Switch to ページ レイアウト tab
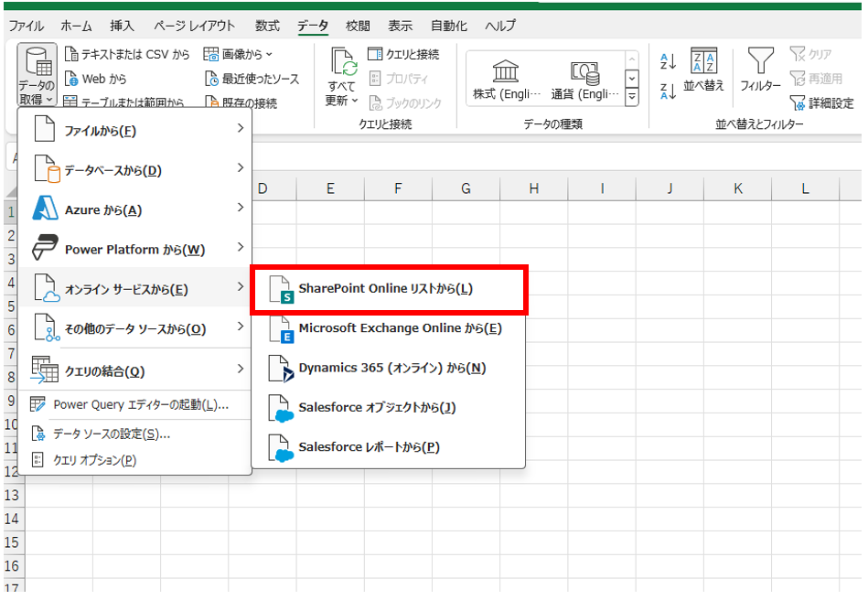 point(194,26)
